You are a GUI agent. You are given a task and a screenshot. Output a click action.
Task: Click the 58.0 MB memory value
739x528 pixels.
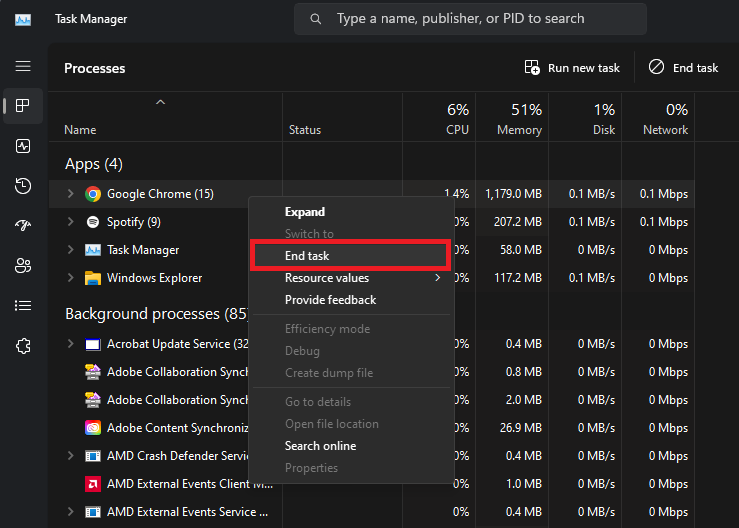point(521,250)
